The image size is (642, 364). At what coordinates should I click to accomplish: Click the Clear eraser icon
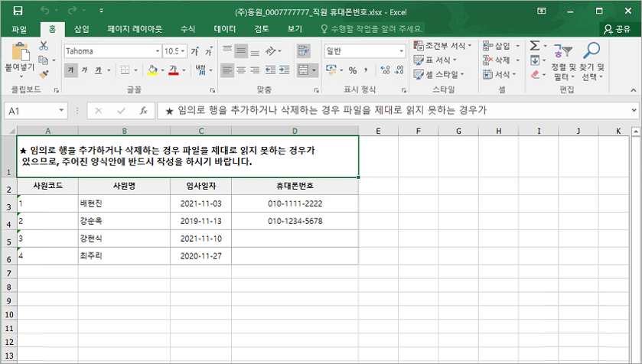535,74
